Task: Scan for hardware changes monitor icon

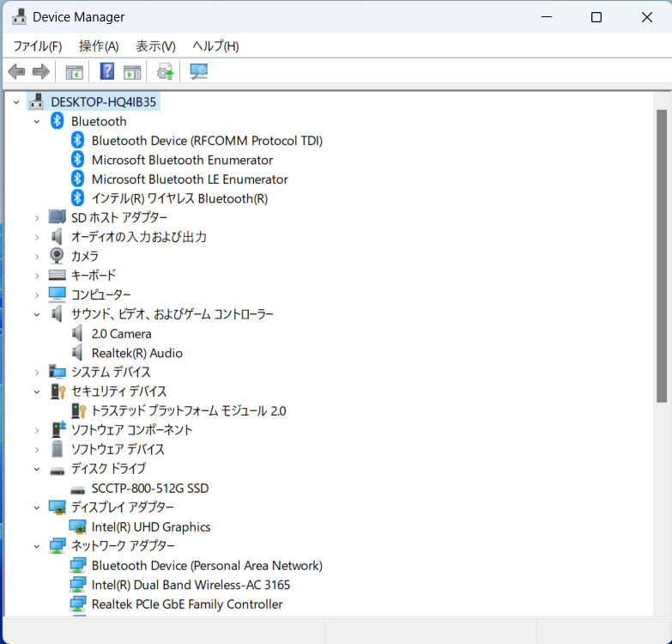Action: pyautogui.click(x=198, y=71)
